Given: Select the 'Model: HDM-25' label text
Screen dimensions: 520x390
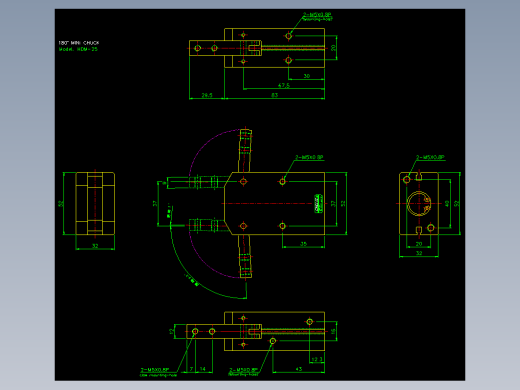Looking at the screenshot, I should coord(78,49).
